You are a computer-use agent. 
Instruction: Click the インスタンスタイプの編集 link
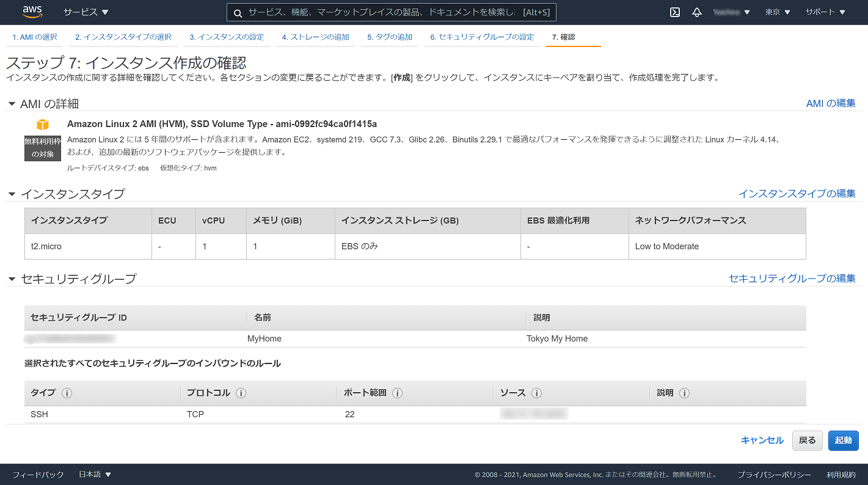[797, 193]
